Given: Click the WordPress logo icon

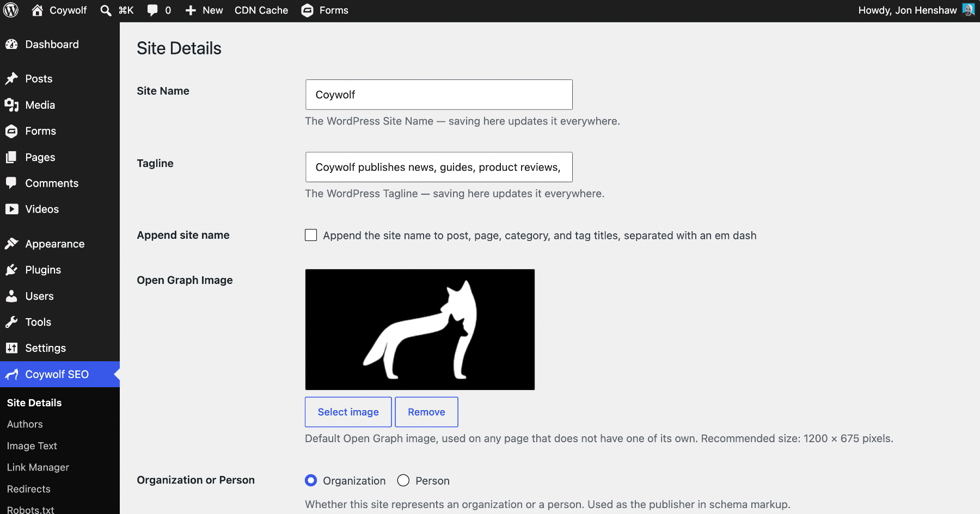Looking at the screenshot, I should tap(11, 10).
